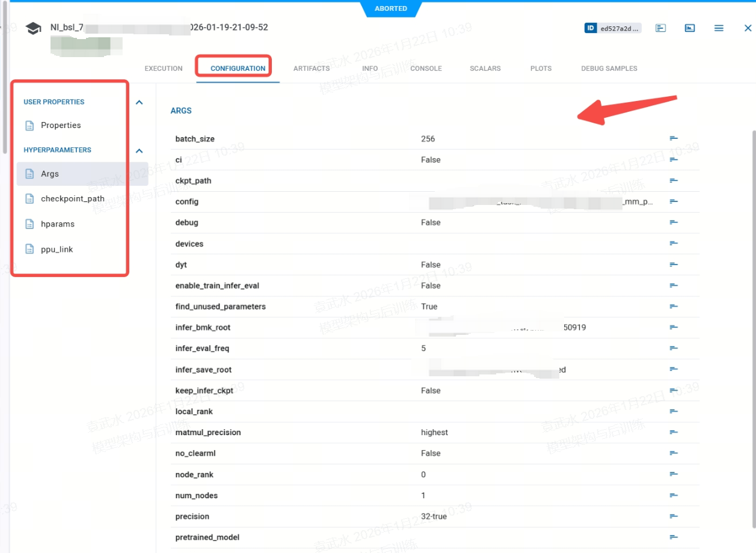Click the precision value 32-true
756x553 pixels.
point(434,516)
